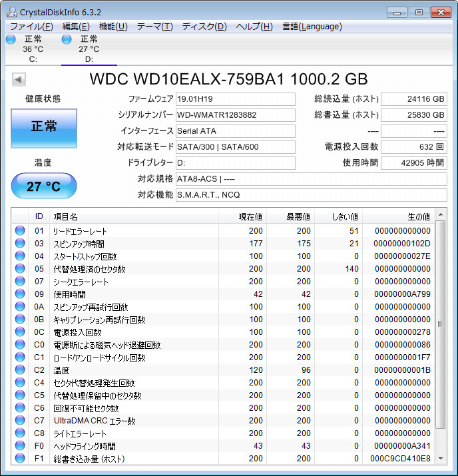Click the 項目名 column header
This screenshot has height=476, width=458.
coord(134,216)
